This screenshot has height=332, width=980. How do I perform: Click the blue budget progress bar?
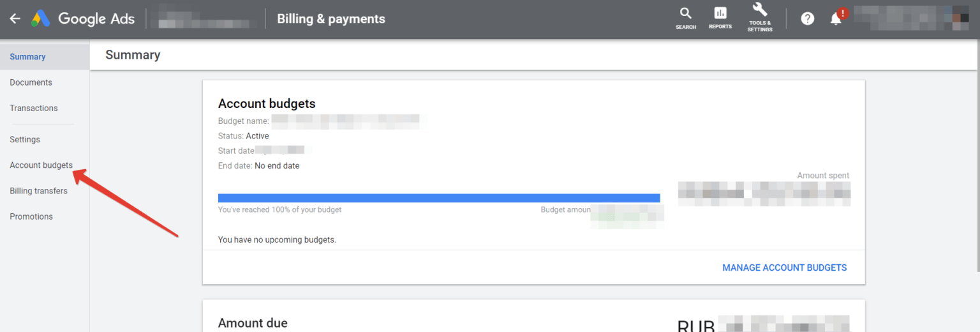(x=438, y=198)
